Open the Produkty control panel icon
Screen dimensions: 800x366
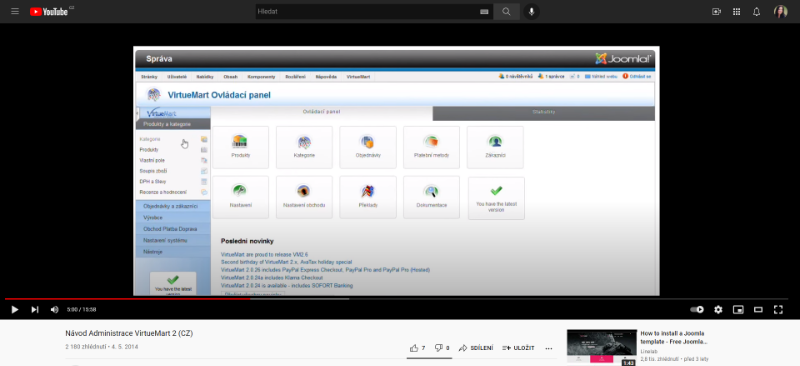[x=240, y=147]
